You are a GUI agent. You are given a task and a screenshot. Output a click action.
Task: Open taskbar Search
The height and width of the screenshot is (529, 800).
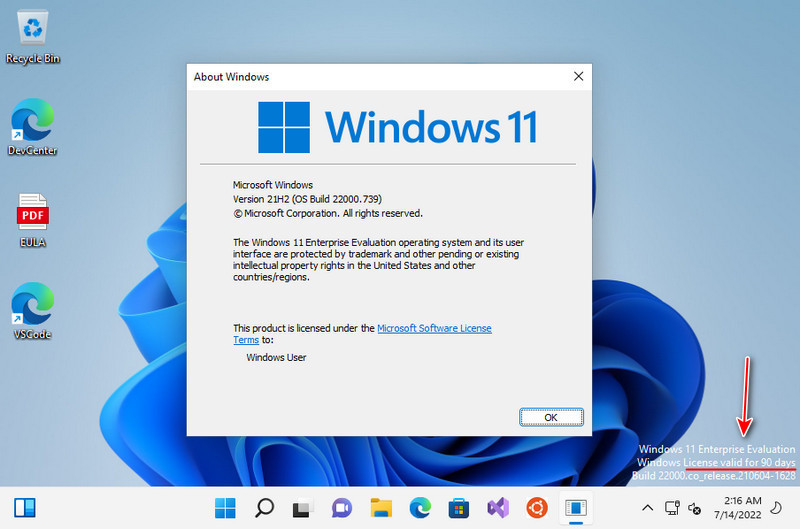click(264, 508)
